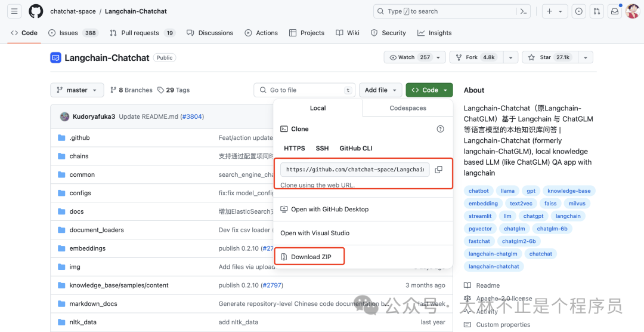Image resolution: width=644 pixels, height=332 pixels.
Task: Open the Insights tab
Action: pyautogui.click(x=435, y=33)
